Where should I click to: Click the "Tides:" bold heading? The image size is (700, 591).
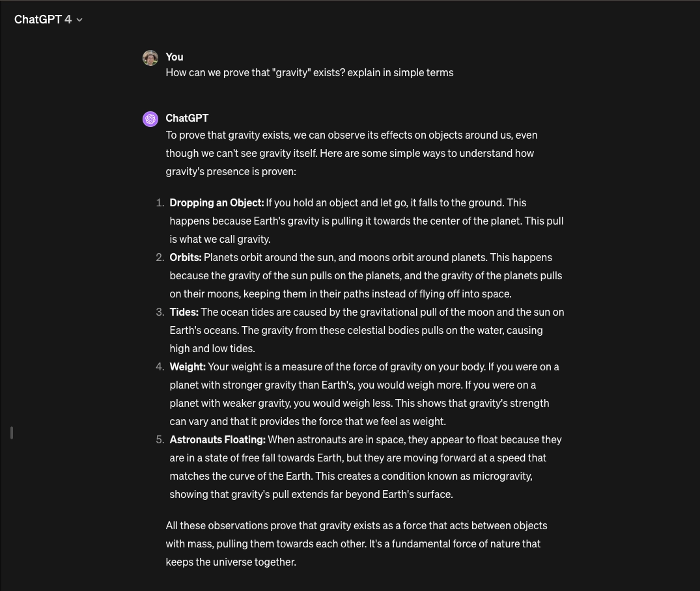pos(184,312)
